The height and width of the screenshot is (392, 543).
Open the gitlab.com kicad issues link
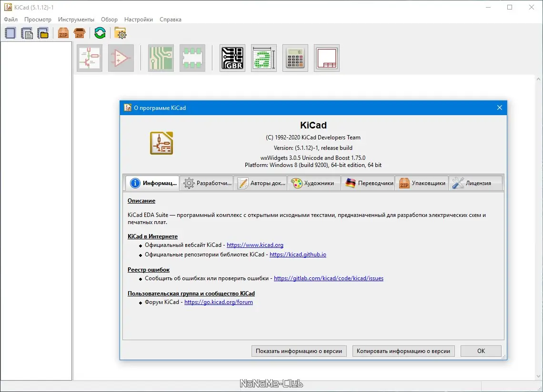[329, 278]
